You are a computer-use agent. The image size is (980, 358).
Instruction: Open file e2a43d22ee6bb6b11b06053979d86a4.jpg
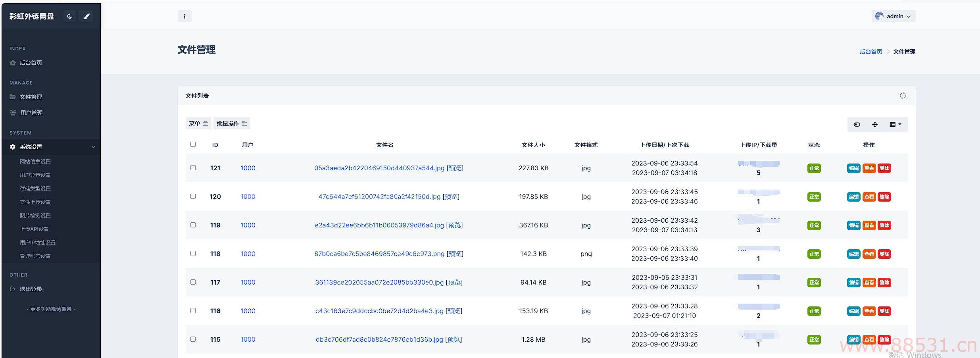(379, 225)
